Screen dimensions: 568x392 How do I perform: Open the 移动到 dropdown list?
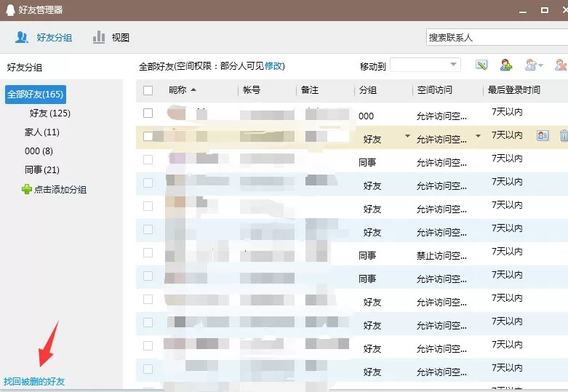(x=425, y=65)
